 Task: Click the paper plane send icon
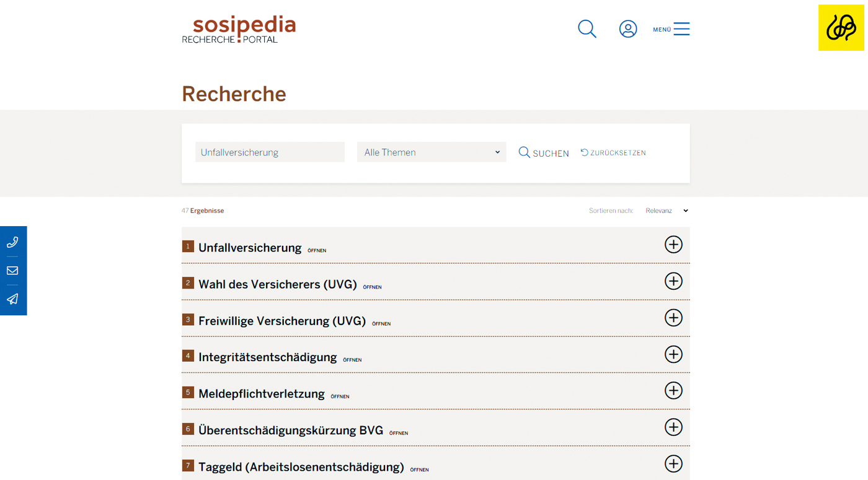[12, 299]
